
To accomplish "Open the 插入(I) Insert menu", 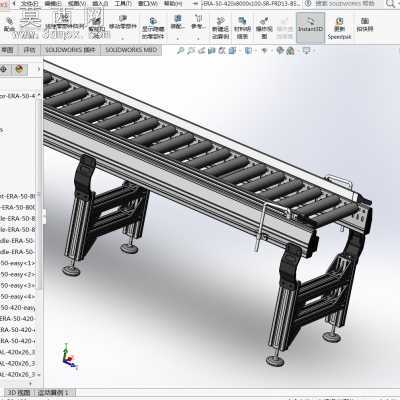I will point(100,4).
